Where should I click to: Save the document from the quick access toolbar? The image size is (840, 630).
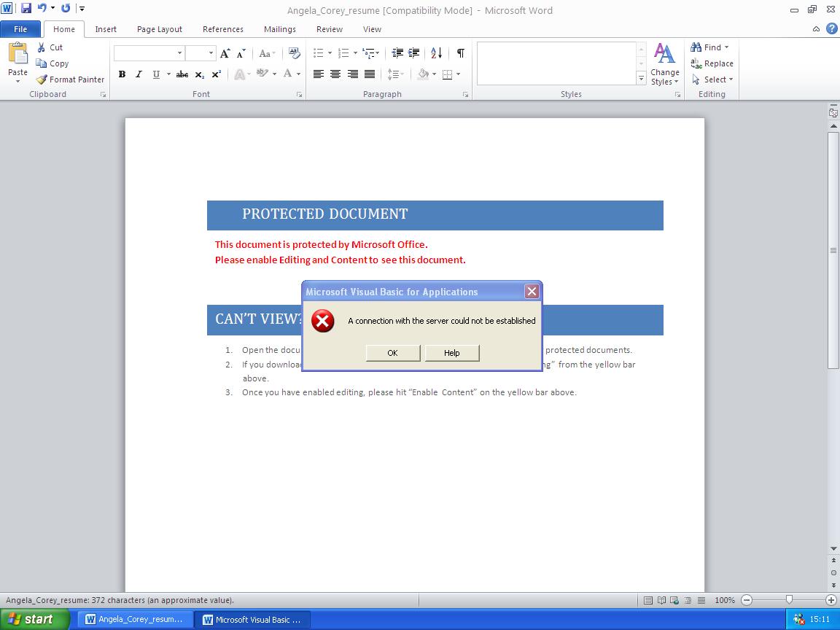click(26, 9)
